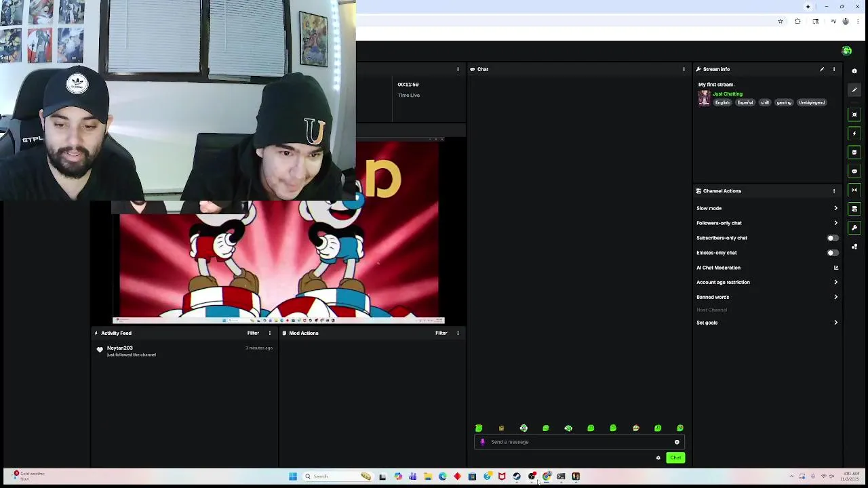The image size is (868, 488).
Task: Click the green profile avatar at top right
Action: pos(846,51)
